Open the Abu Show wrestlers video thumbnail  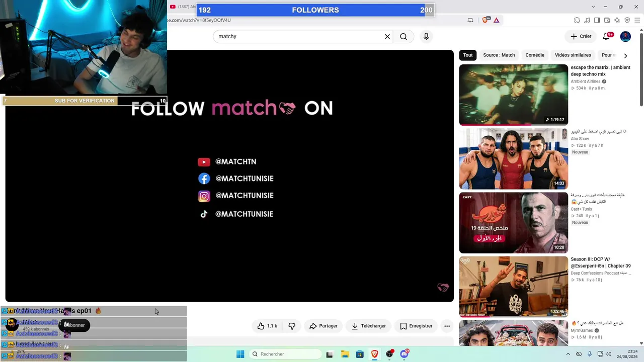[514, 159]
